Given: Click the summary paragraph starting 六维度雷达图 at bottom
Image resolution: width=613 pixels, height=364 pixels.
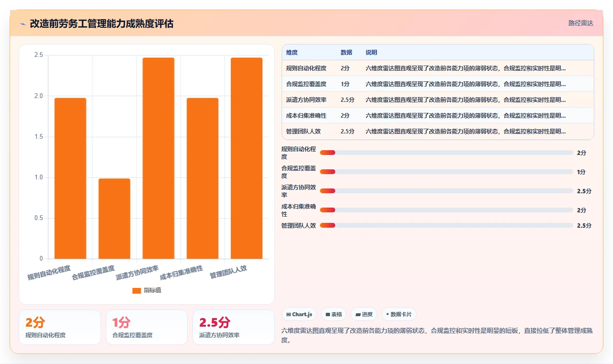Looking at the screenshot, I should tap(437, 335).
